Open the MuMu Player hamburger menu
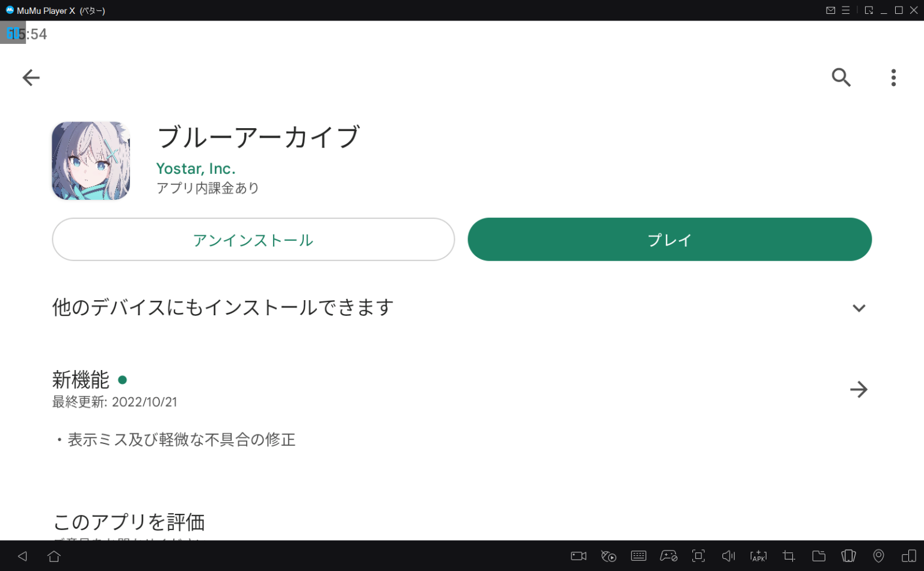924x571 pixels. 846,10
